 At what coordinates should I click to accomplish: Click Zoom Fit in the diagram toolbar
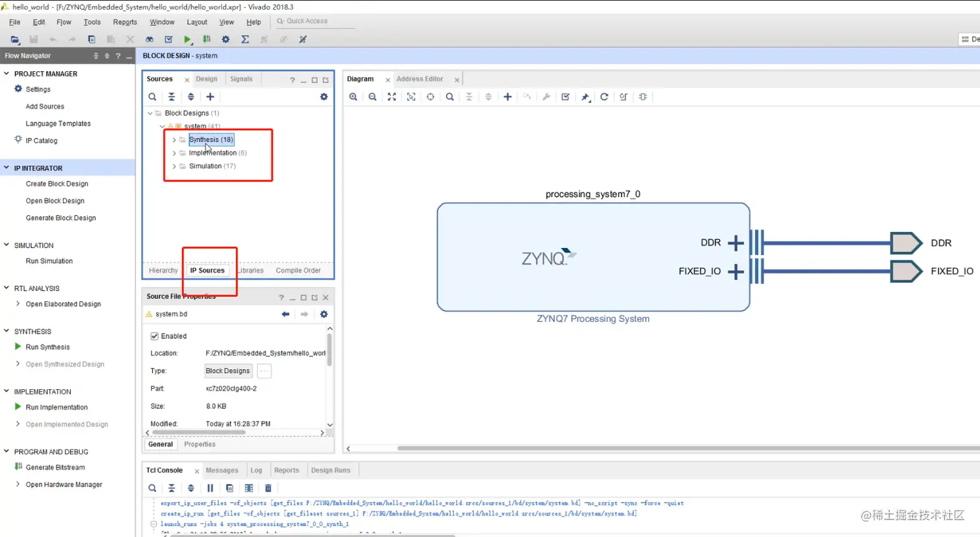point(391,97)
